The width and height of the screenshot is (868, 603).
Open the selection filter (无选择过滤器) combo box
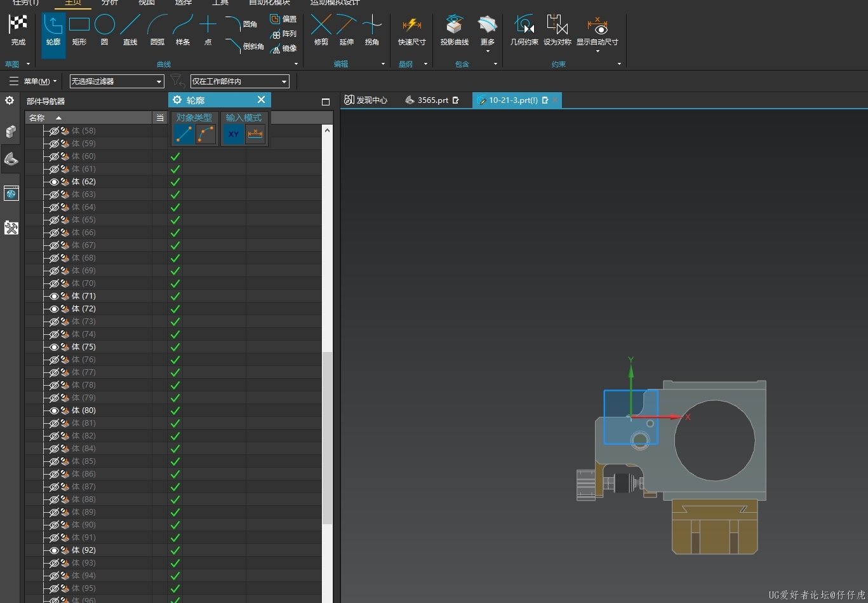click(117, 81)
